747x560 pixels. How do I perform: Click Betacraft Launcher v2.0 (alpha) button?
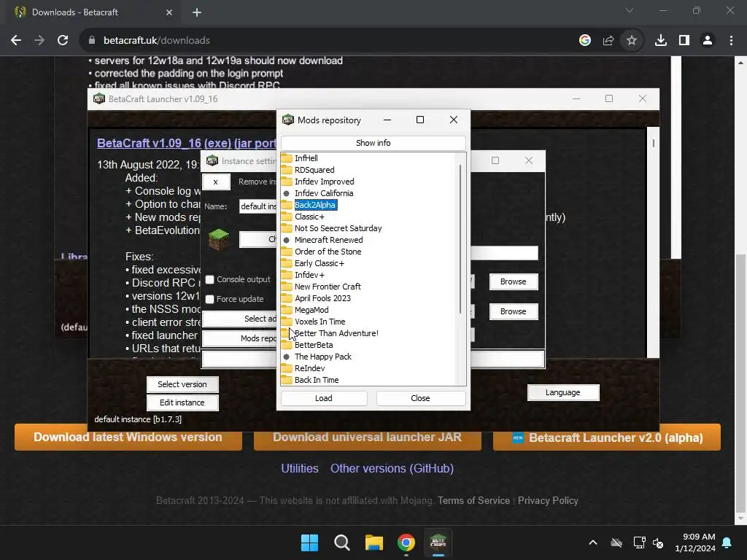[x=607, y=437]
